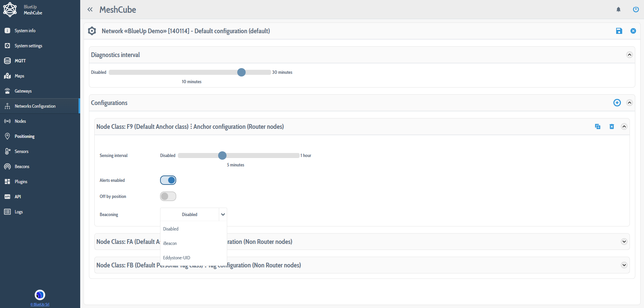
Task: Enable the Off by position switch
Action: tap(168, 196)
